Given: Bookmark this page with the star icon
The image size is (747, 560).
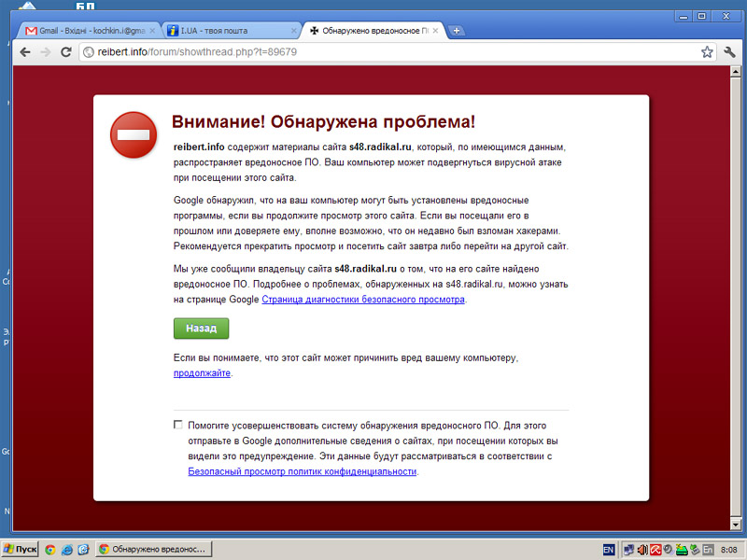Looking at the screenshot, I should [707, 52].
